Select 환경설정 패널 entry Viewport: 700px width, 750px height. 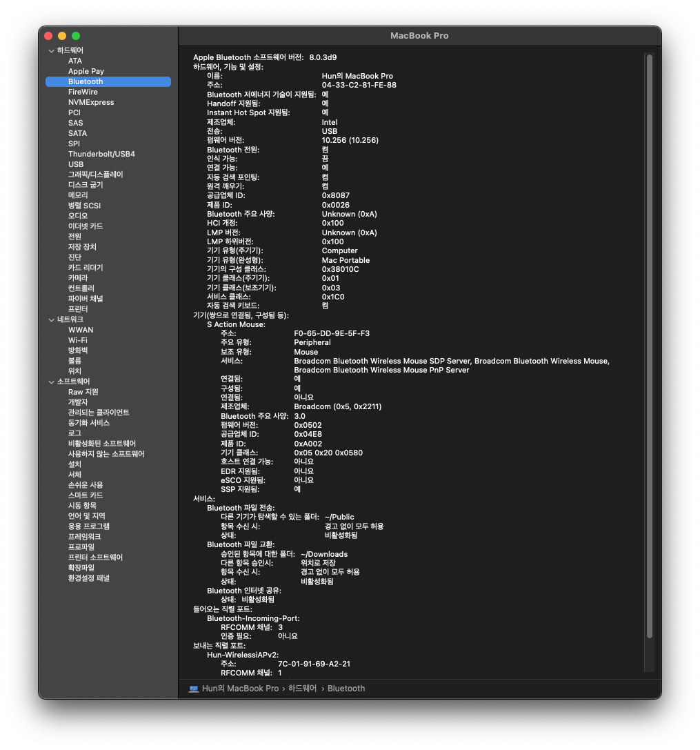(88, 578)
